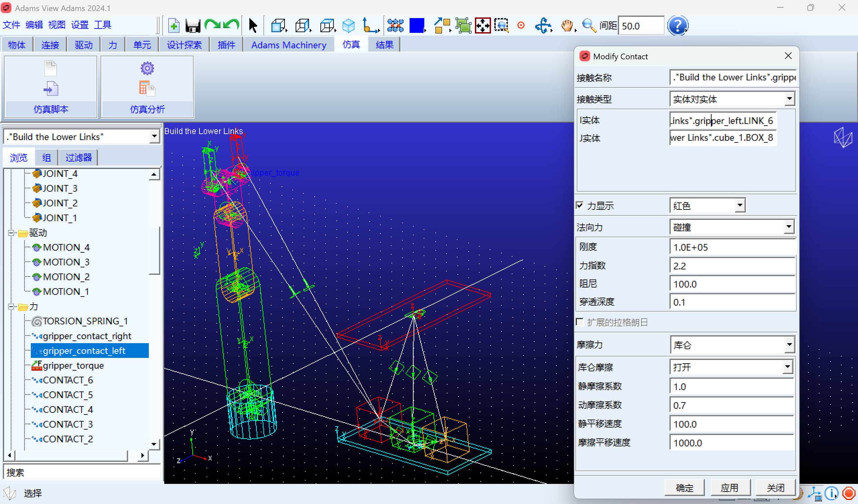
Task: Toggle the shaded cube render icon
Action: tap(348, 25)
